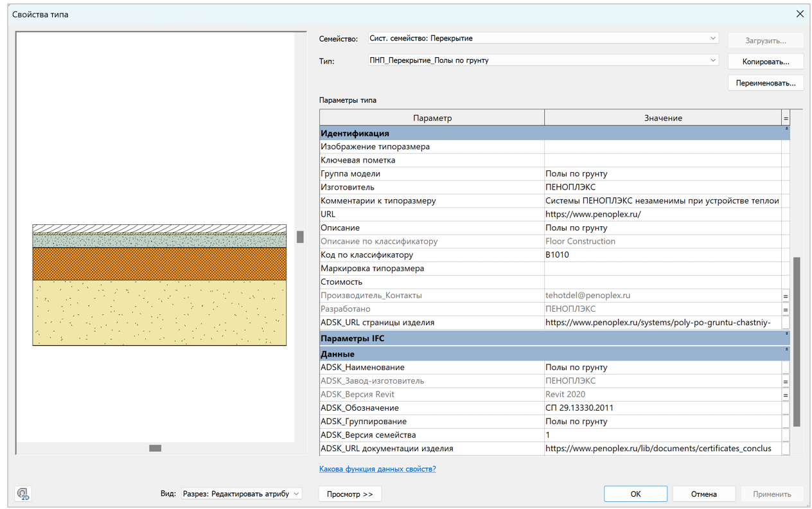This screenshot has height=509, width=812.
Task: Click equals button in ADSK_Завод-изготовитель row
Action: tap(785, 381)
